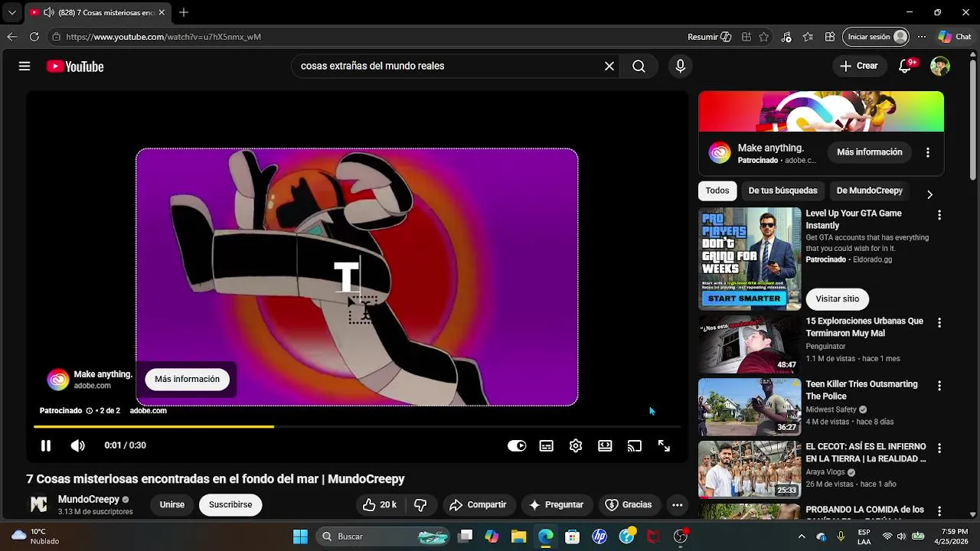Image resolution: width=980 pixels, height=551 pixels.
Task: Open a new browser tab
Action: 184,12
